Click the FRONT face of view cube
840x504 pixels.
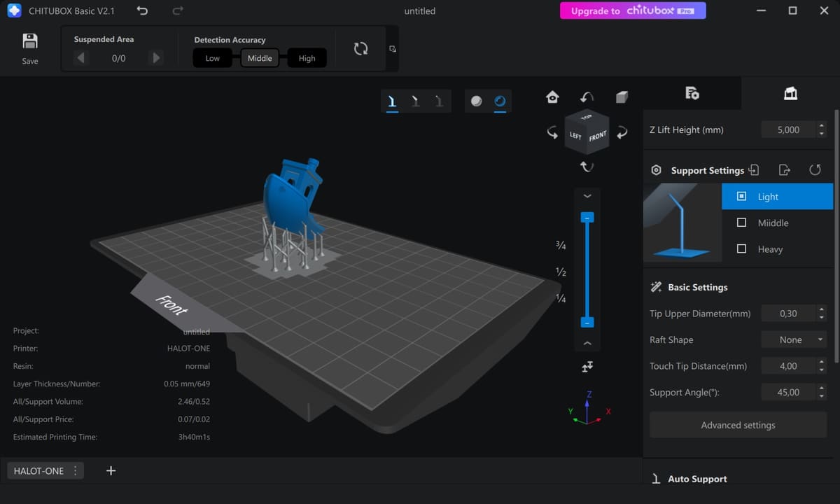click(598, 137)
